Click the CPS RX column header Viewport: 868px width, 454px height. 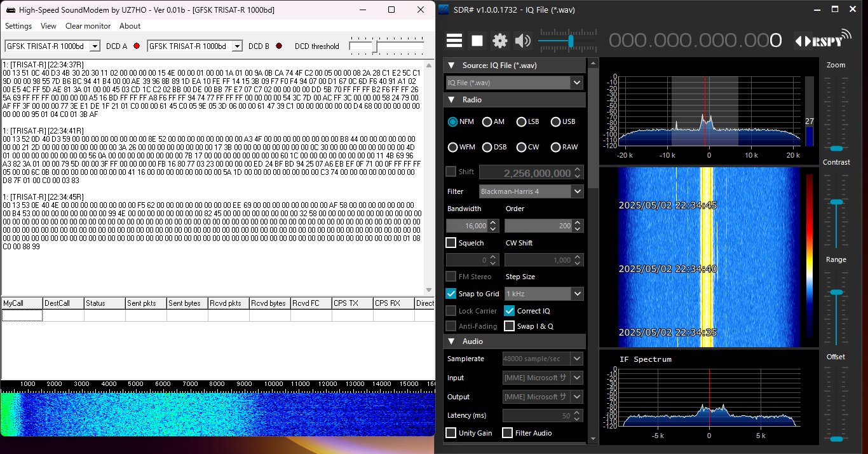(394, 303)
